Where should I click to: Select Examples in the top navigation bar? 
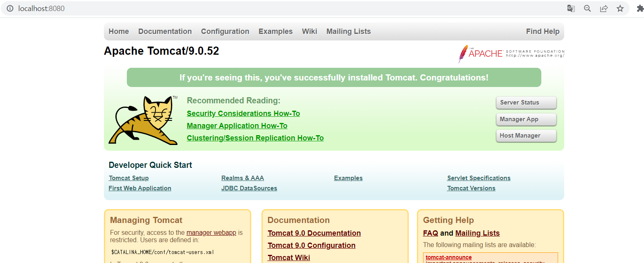(275, 31)
